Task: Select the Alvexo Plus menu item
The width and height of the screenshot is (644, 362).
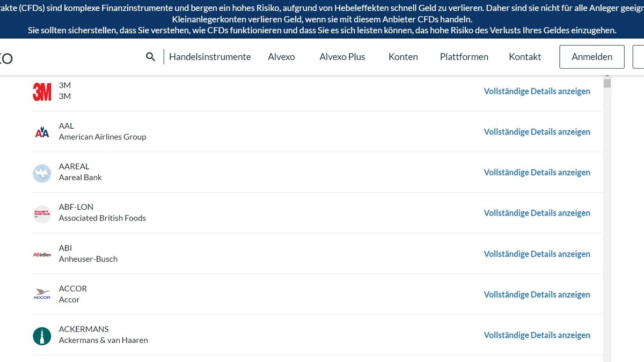Action: click(342, 56)
